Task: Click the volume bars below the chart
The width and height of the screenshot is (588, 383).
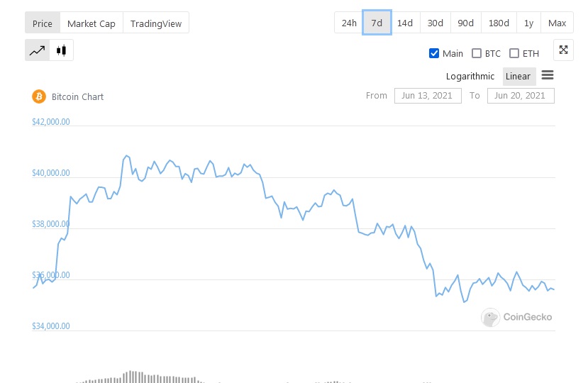Action: (x=140, y=377)
